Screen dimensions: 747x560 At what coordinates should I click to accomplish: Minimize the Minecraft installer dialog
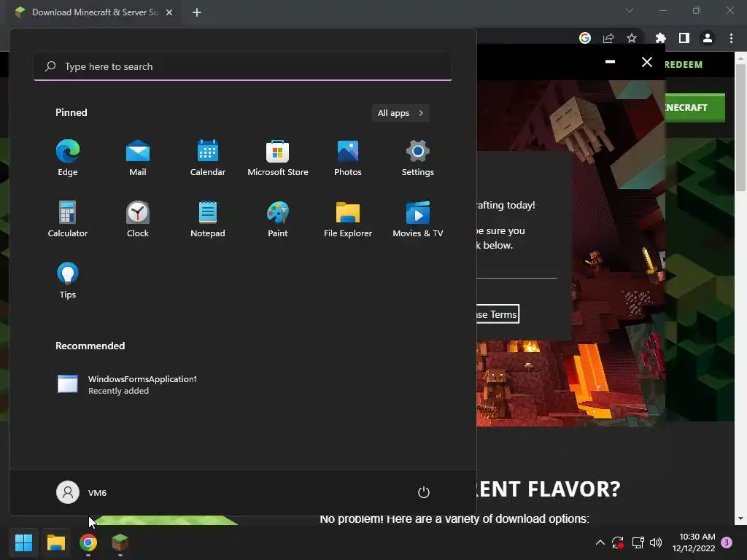click(x=610, y=62)
